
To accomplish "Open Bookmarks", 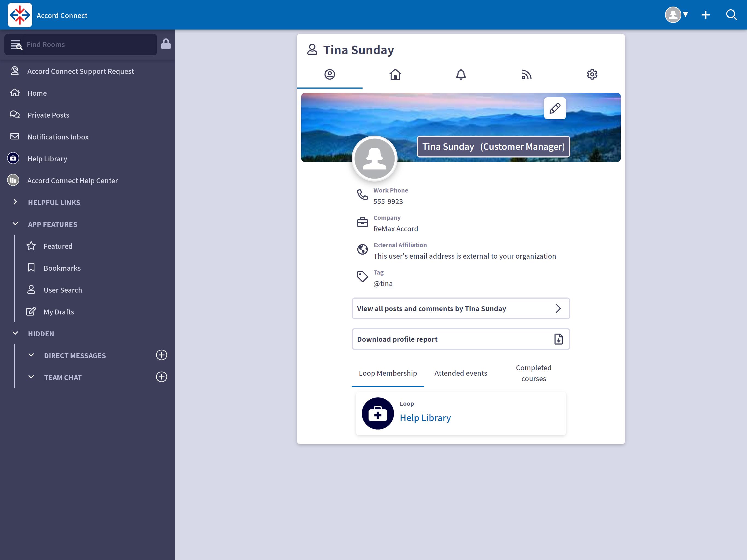I will (x=62, y=268).
